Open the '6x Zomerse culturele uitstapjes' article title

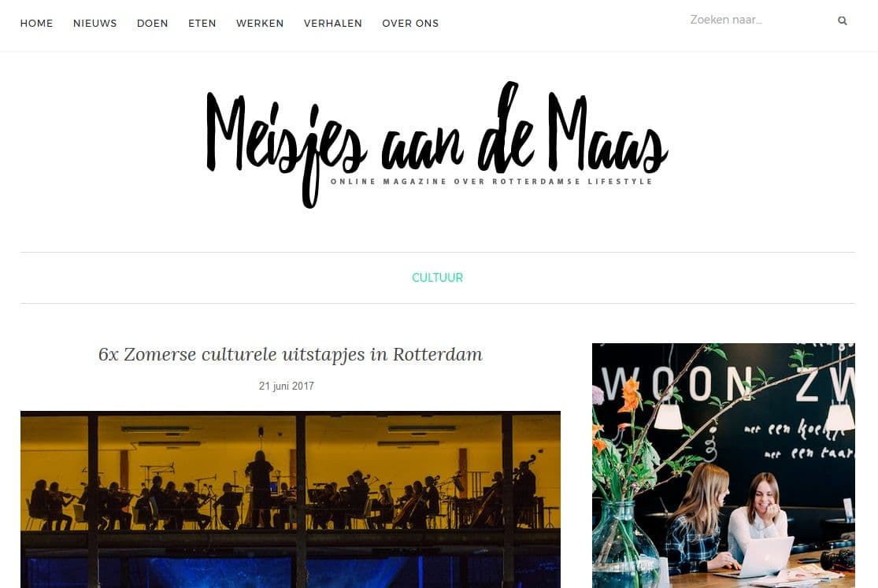pyautogui.click(x=290, y=354)
